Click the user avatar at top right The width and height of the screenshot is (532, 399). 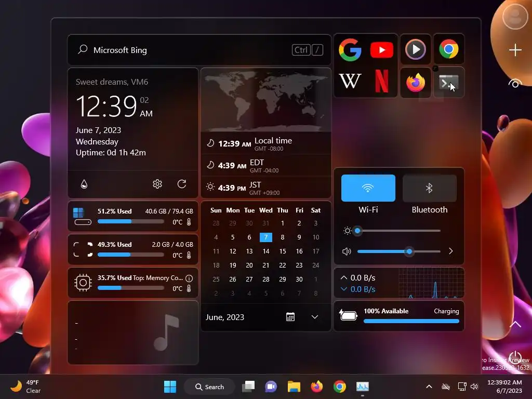[x=515, y=16]
